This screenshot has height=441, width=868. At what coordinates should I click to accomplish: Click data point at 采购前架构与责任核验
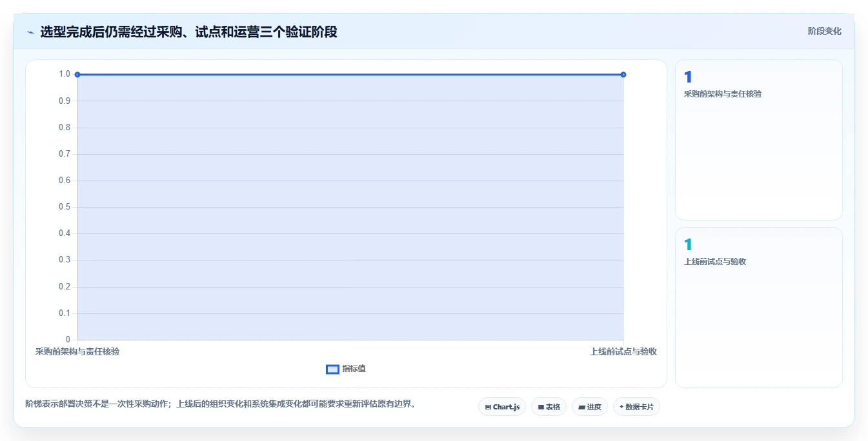[77, 75]
